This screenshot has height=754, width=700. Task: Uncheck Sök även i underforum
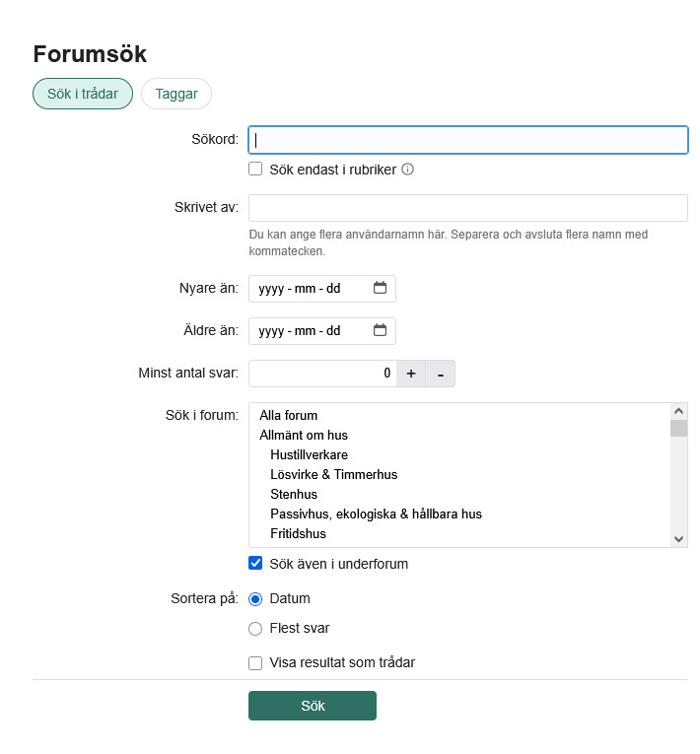coord(255,564)
